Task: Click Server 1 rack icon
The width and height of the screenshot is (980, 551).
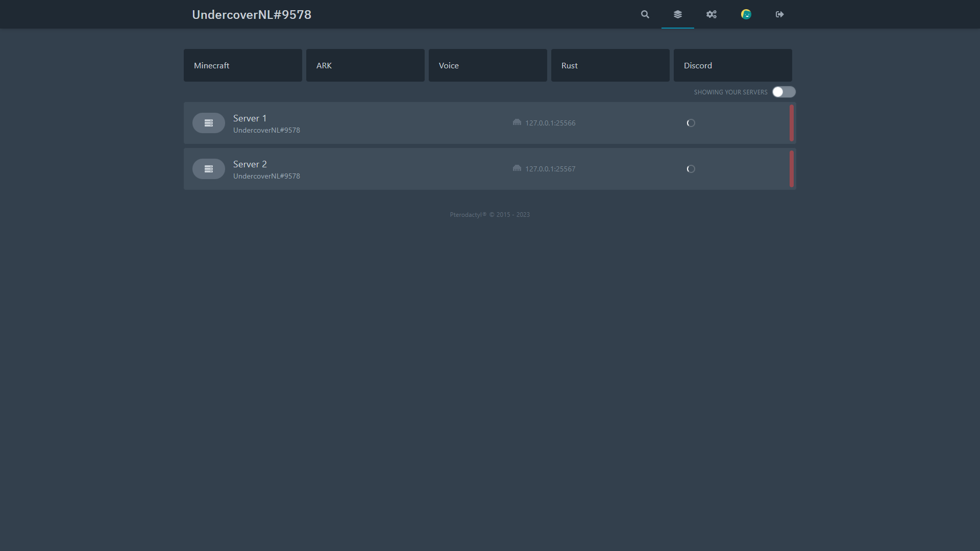Action: point(208,123)
